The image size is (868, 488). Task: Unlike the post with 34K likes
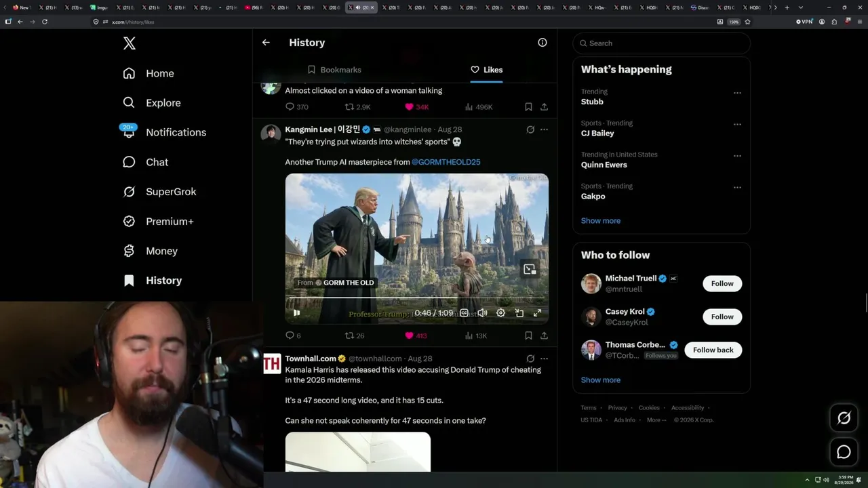[417, 107]
